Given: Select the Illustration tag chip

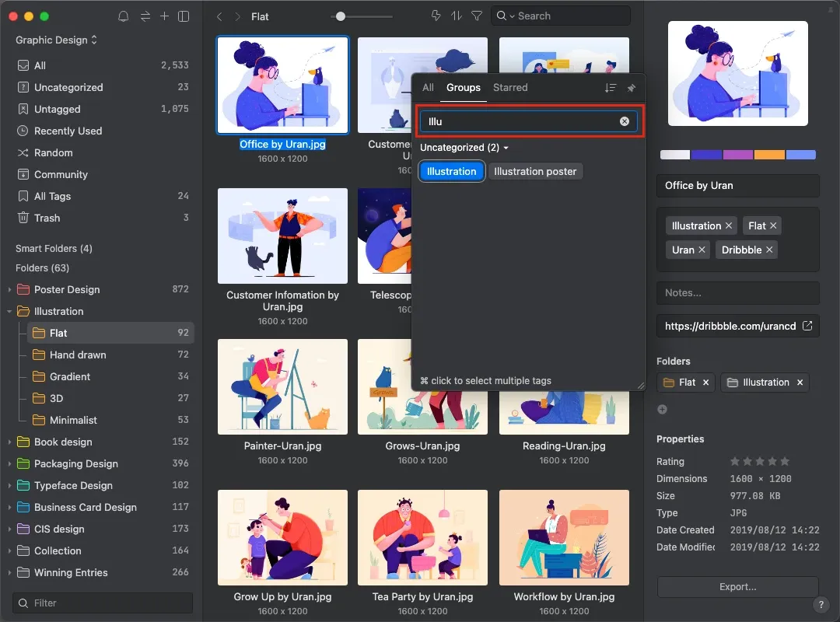Looking at the screenshot, I should [451, 171].
